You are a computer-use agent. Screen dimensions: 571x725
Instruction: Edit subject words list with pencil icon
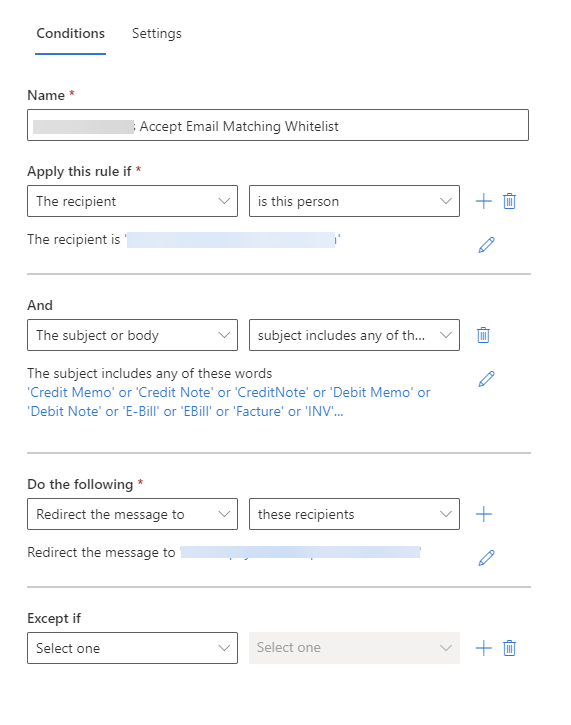(486, 379)
